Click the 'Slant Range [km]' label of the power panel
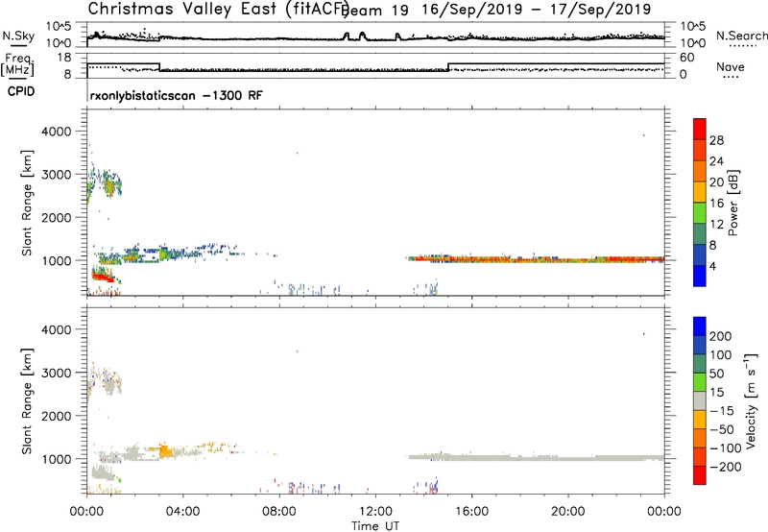 tap(27, 203)
